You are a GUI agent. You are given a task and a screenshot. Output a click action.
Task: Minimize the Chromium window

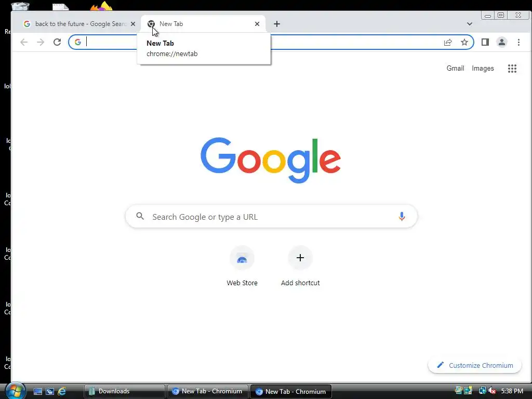[488, 15]
